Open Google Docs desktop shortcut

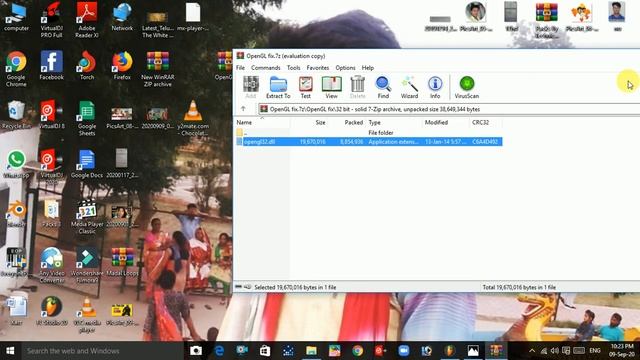click(x=87, y=163)
